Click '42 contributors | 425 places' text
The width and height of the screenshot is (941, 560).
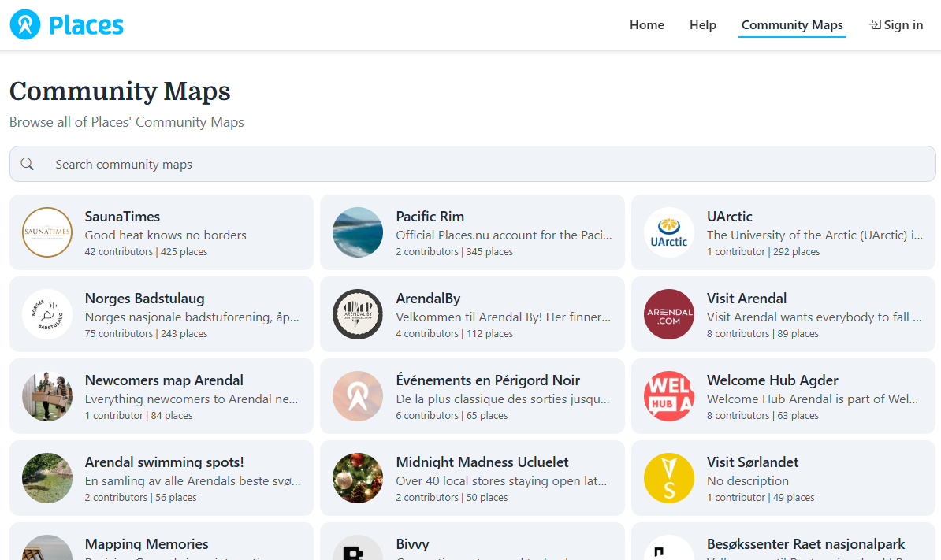(x=146, y=252)
